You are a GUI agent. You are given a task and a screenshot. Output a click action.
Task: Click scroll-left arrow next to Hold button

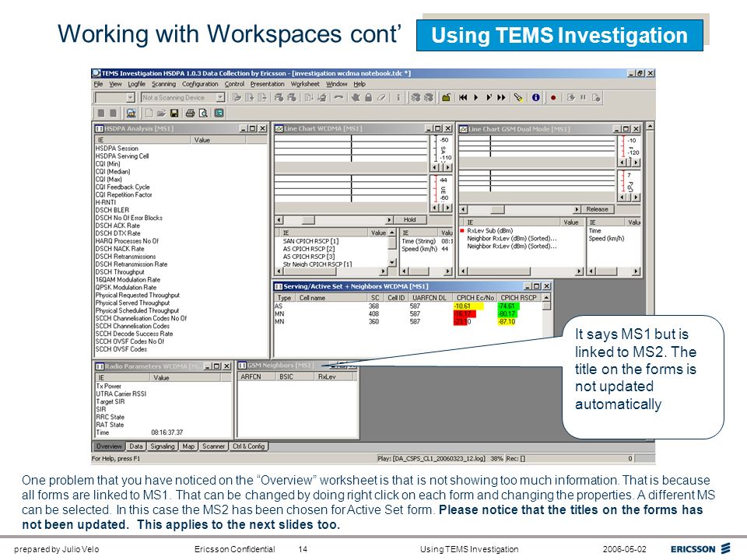(279, 220)
